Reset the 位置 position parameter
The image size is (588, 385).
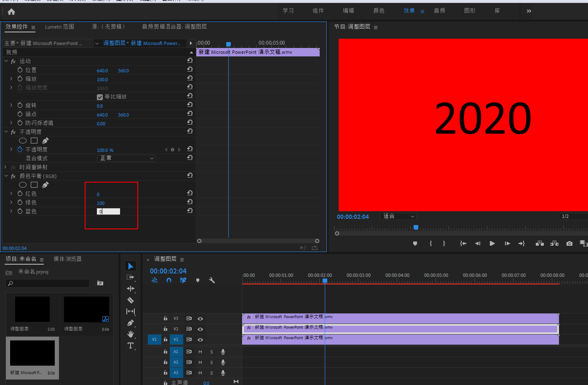coord(190,69)
